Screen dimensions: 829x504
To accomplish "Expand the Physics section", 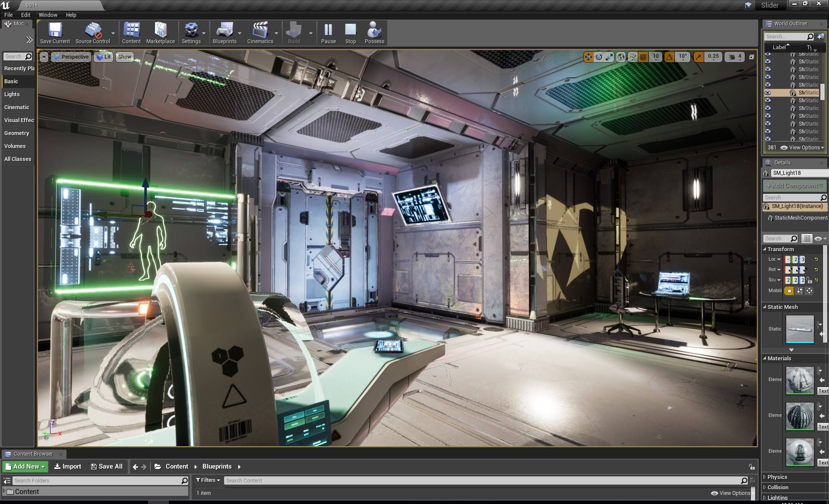I will [777, 477].
